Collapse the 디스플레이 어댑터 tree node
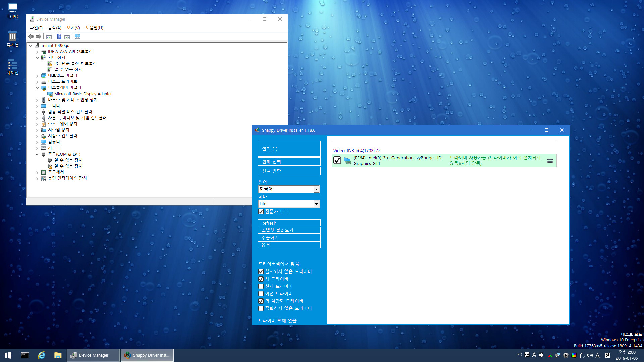 tap(37, 88)
